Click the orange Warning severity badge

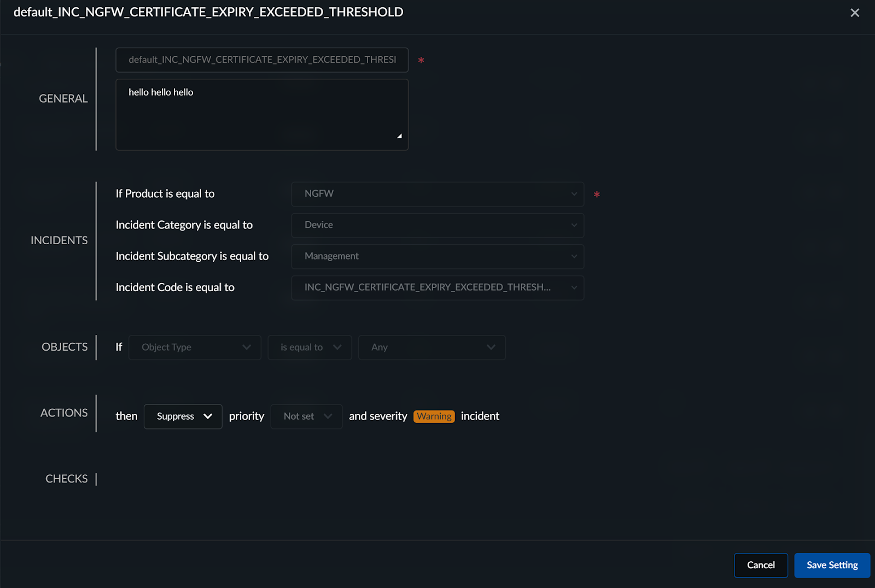pyautogui.click(x=434, y=416)
